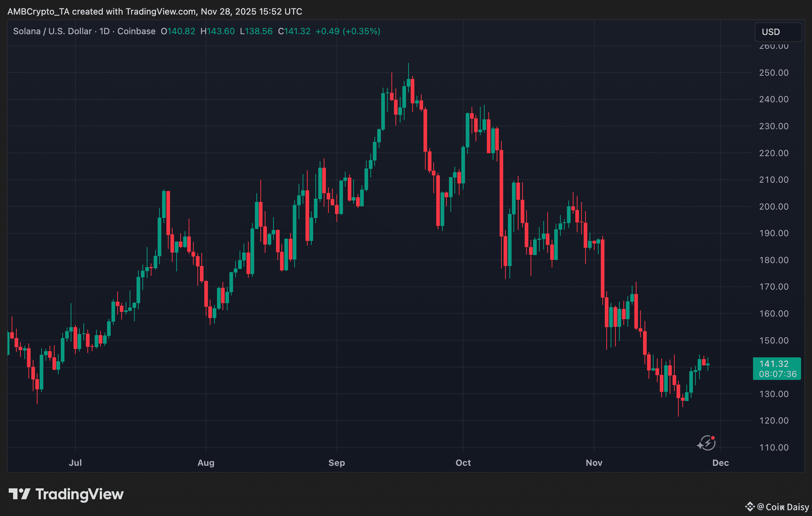Click the Dec label on time axis
The width and height of the screenshot is (812, 516).
click(x=720, y=463)
